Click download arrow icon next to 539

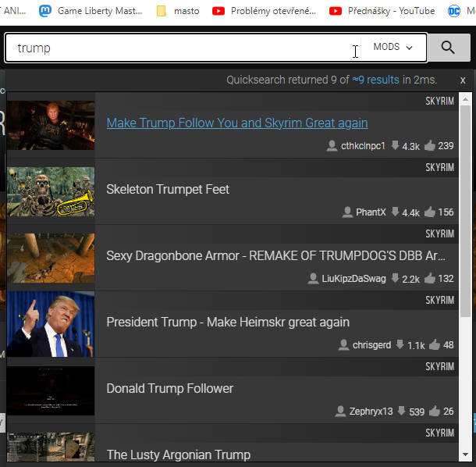tap(402, 411)
